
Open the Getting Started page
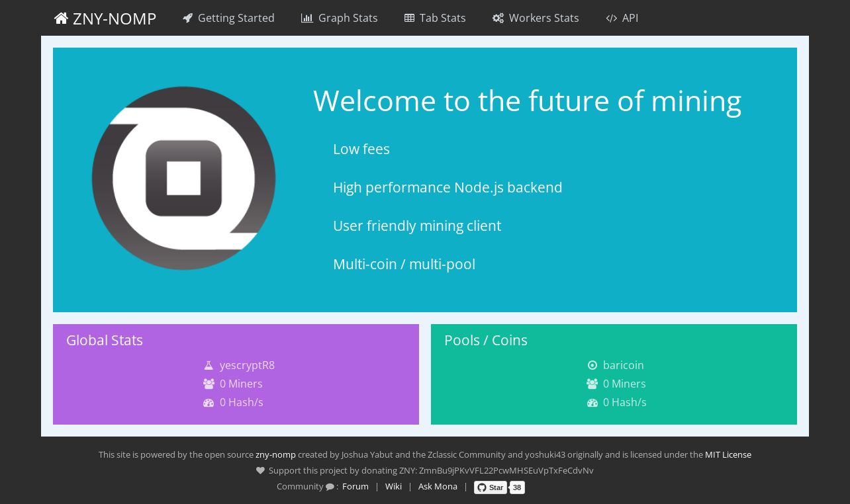tap(228, 18)
